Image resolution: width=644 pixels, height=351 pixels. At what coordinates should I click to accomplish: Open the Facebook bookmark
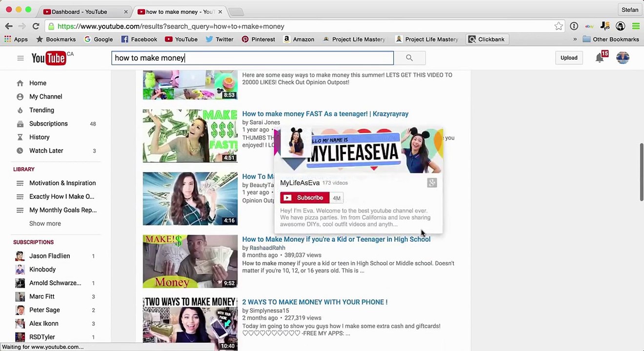(x=139, y=39)
